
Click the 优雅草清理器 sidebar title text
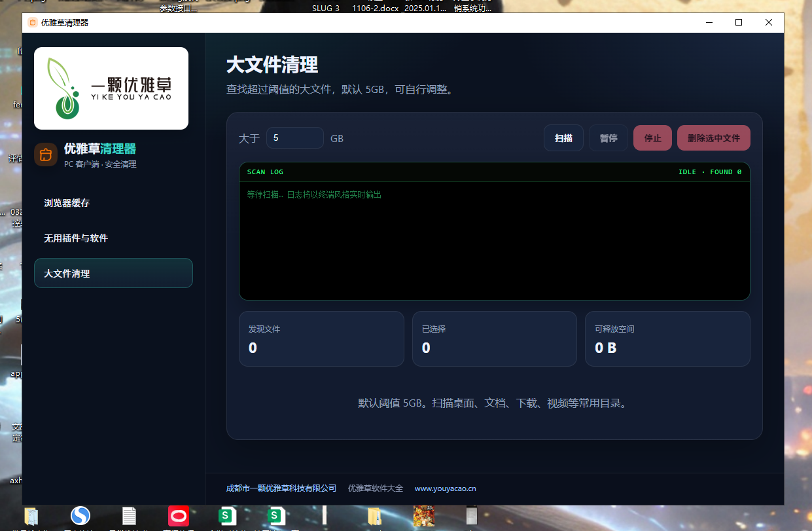(x=100, y=149)
